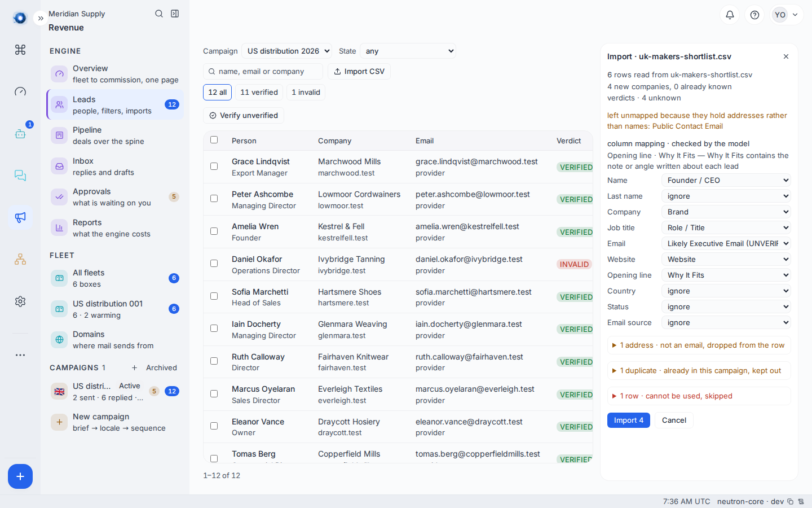Click the blue plus button at rail bottom
812x508 pixels.
pos(20,476)
